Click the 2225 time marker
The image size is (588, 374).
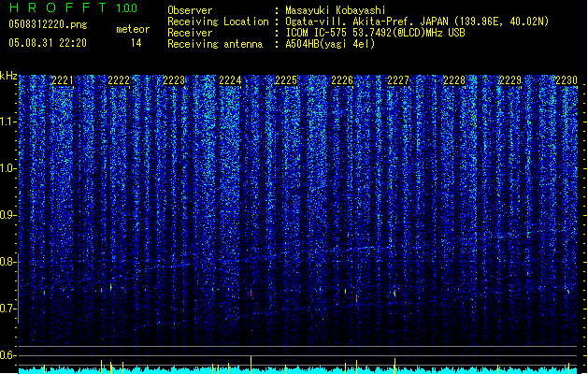pos(286,80)
